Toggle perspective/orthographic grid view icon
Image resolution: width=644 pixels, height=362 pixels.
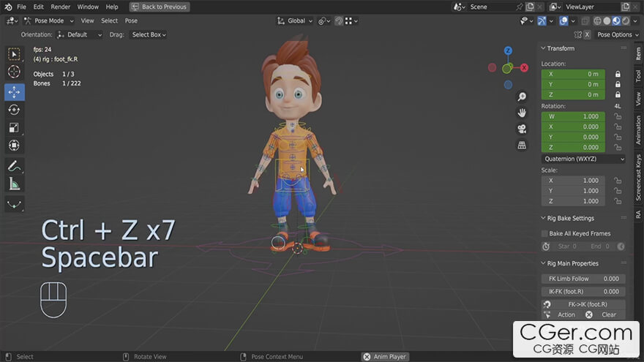[x=522, y=145]
